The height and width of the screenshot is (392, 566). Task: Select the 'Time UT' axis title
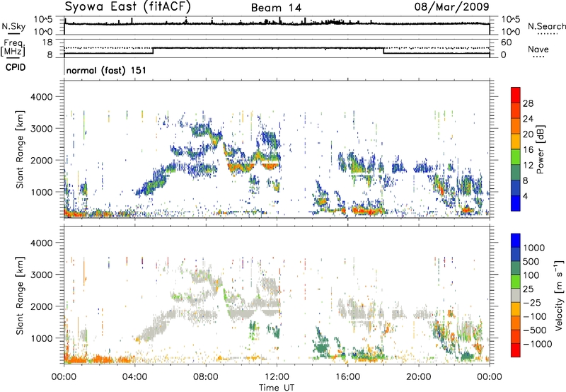pyautogui.click(x=277, y=388)
